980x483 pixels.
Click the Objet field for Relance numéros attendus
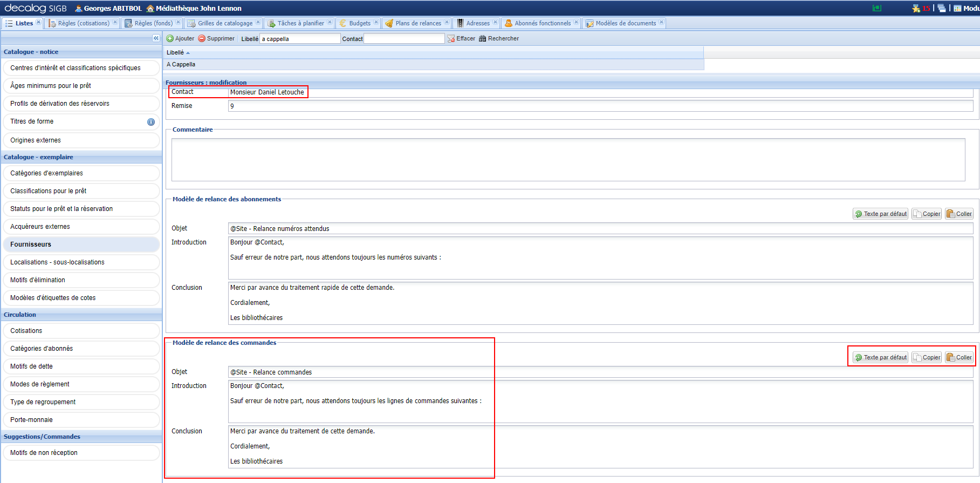pos(600,228)
